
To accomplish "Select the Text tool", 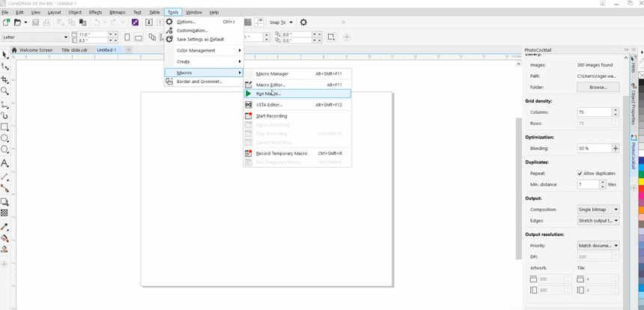I will 4,163.
